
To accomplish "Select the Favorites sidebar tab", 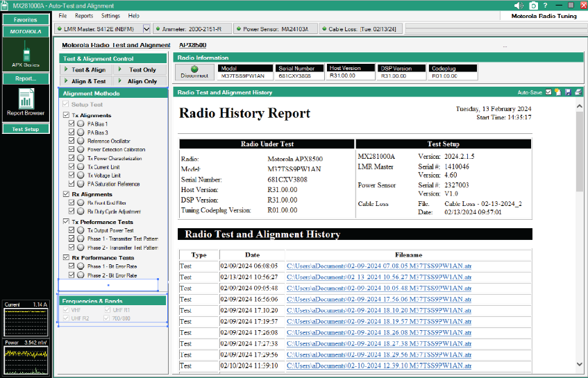I will tap(26, 19).
